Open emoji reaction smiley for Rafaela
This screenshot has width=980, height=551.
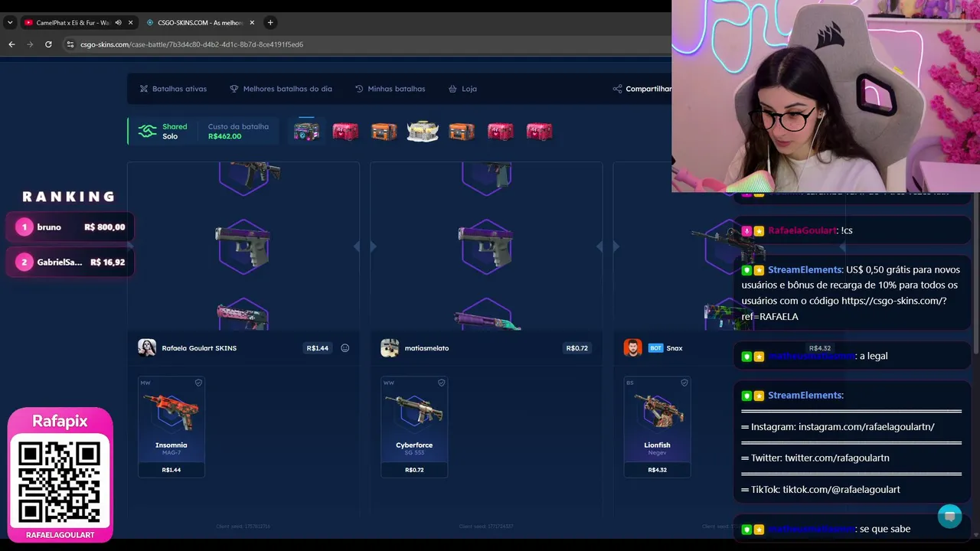click(345, 348)
